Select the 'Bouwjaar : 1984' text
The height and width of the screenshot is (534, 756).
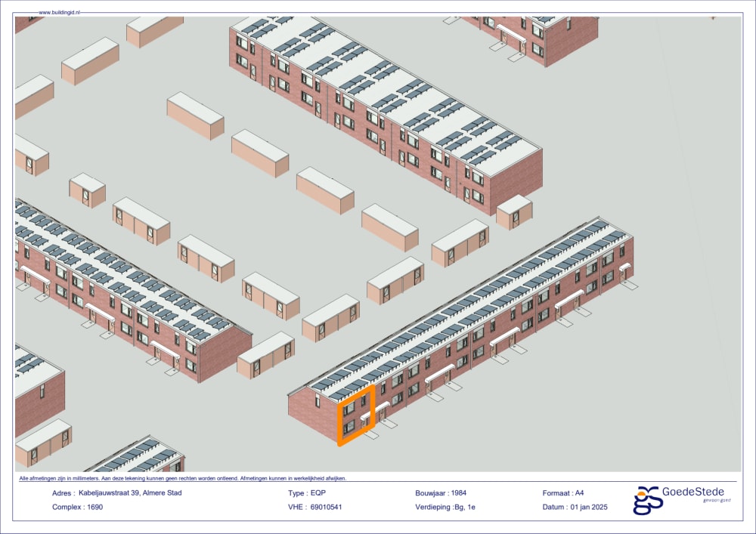point(441,492)
